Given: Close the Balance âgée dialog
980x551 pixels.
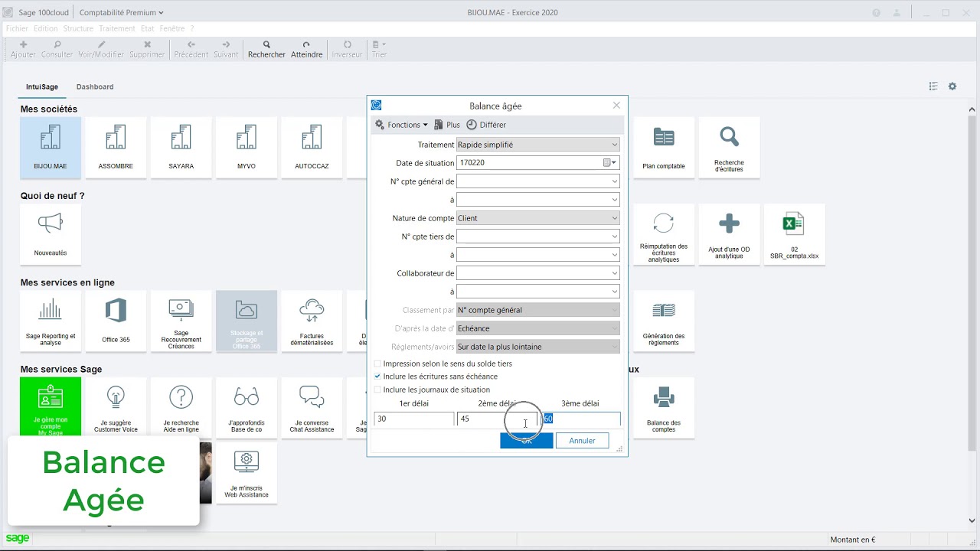Looking at the screenshot, I should pyautogui.click(x=616, y=106).
